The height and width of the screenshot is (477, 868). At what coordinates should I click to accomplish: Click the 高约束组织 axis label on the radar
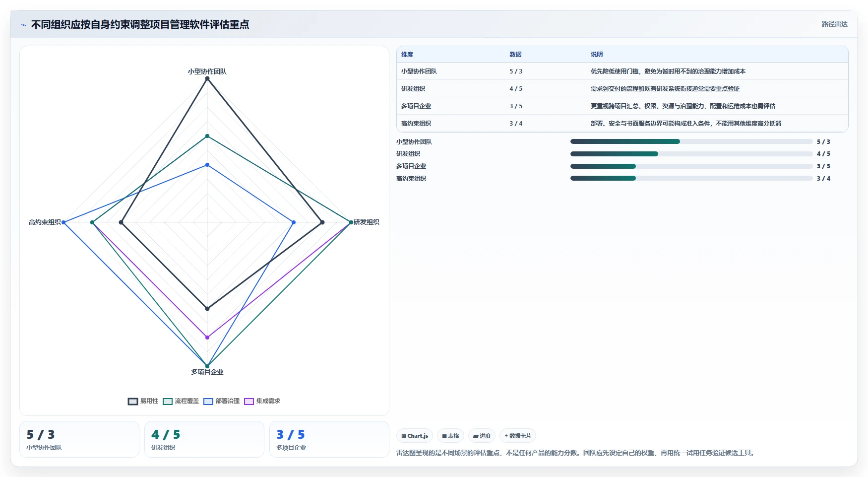45,222
